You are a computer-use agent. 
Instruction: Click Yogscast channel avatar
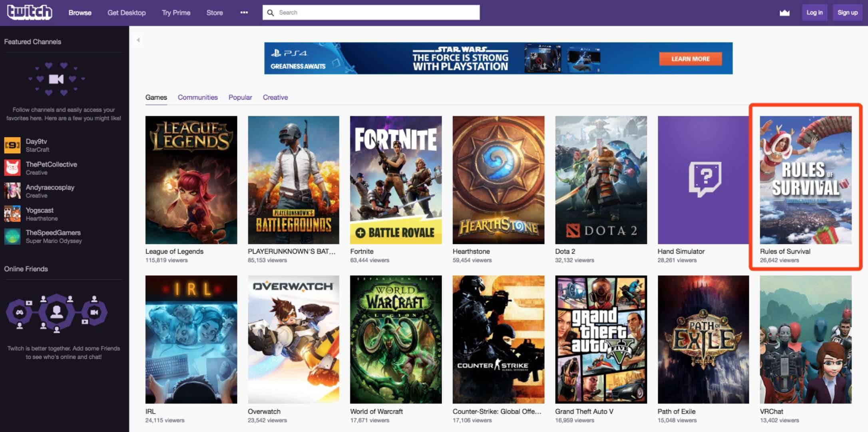(12, 214)
